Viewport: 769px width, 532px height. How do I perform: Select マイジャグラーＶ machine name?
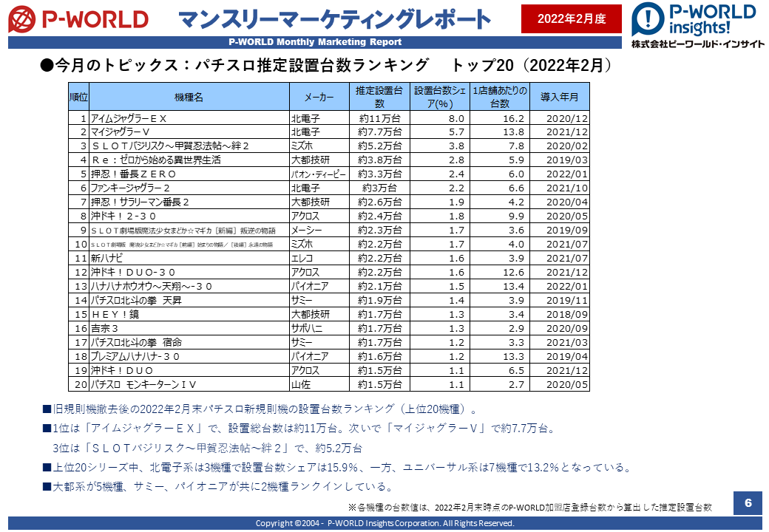(x=120, y=132)
